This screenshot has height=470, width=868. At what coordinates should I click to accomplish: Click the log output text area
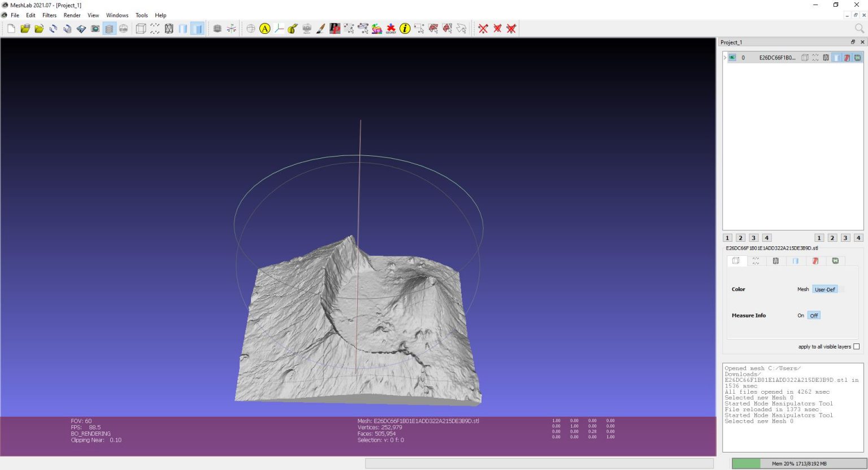pos(793,407)
